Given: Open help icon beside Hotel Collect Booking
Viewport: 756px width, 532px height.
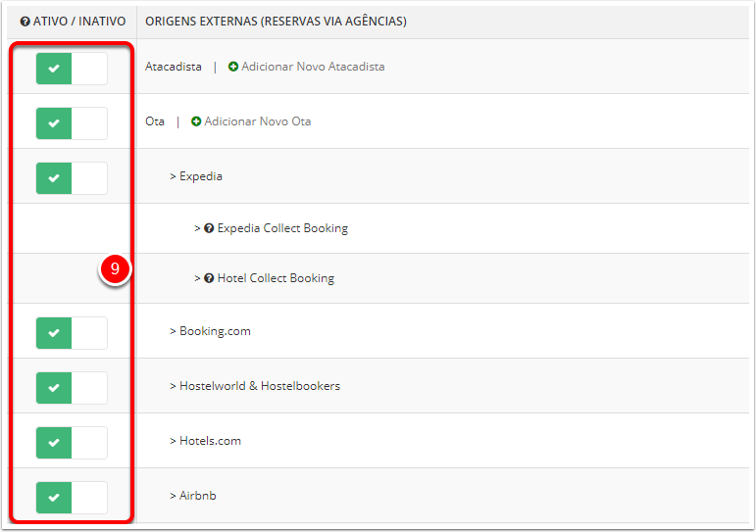Looking at the screenshot, I should 209,278.
